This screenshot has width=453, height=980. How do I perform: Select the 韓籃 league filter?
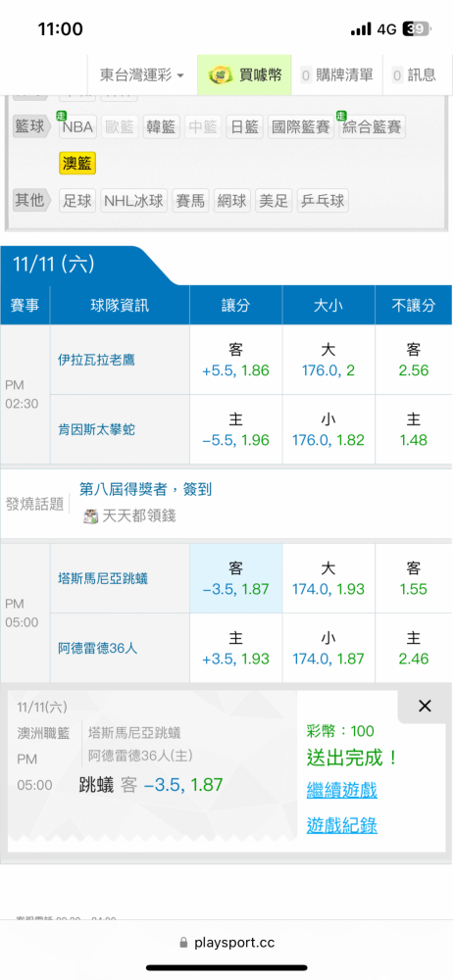(162, 127)
